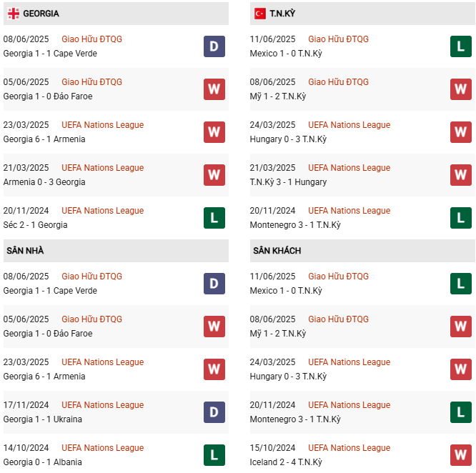Select the SÂN KHÁCH section header
Viewport: 476px width, 473px height.
[277, 251]
